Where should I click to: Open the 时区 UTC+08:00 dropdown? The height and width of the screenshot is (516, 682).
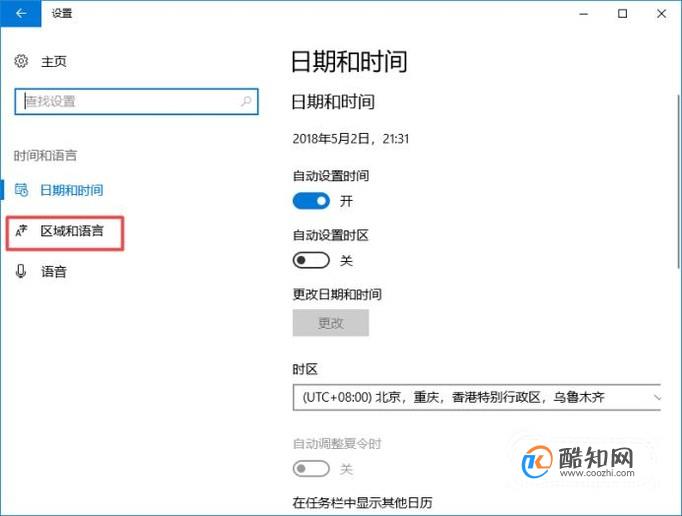click(x=477, y=397)
